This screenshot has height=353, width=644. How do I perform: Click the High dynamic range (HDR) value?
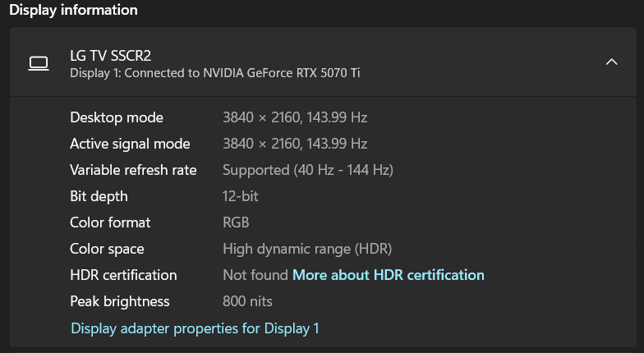click(306, 249)
